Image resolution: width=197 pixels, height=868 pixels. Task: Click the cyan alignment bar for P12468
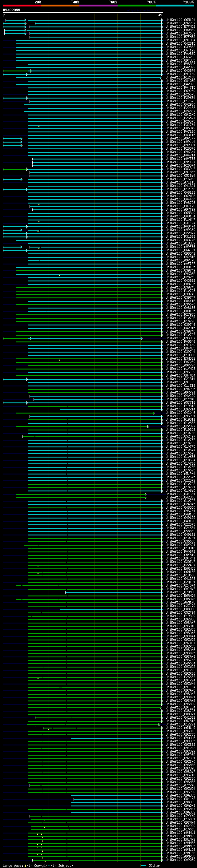[x=88, y=78]
